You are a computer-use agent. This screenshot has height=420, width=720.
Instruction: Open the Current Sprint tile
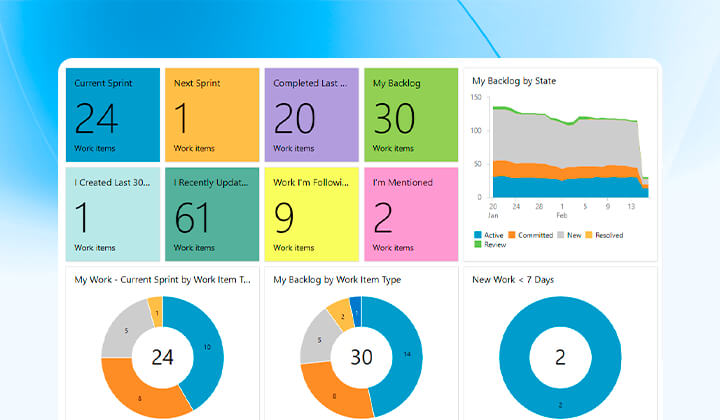[113, 115]
